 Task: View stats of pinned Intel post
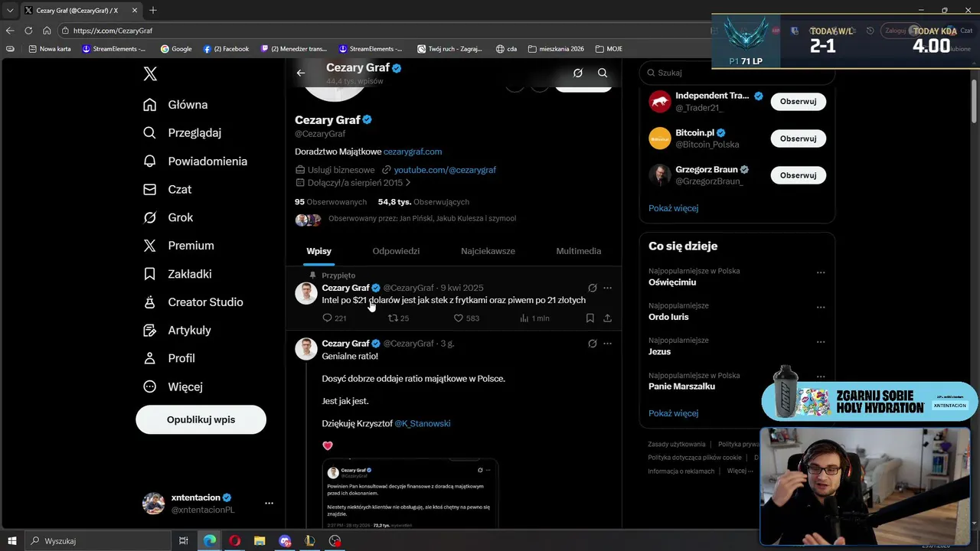pyautogui.click(x=534, y=318)
